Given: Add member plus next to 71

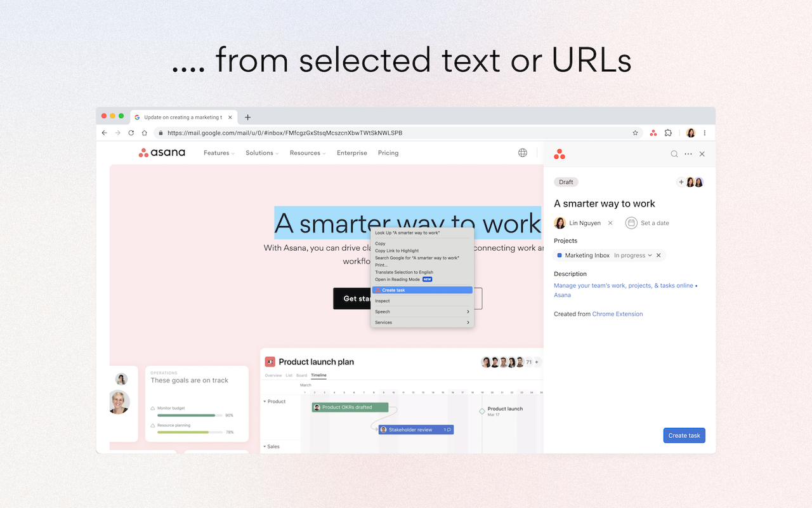Looking at the screenshot, I should [537, 362].
